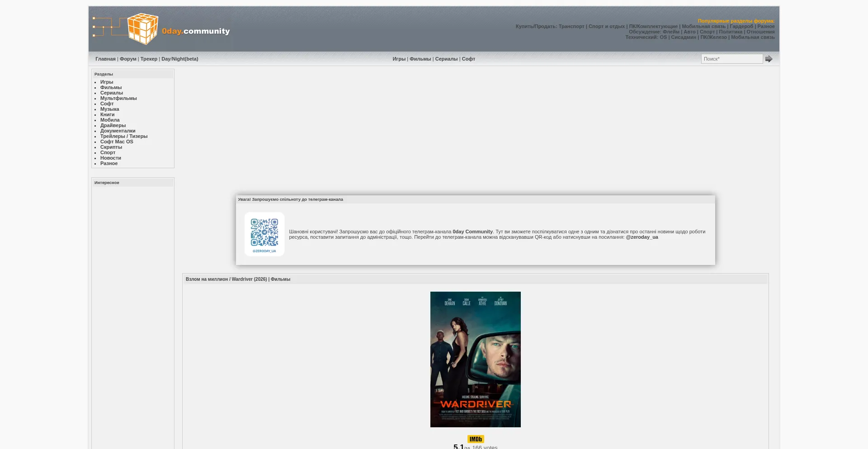Open ПК/Железо technical forum link

[x=713, y=37]
